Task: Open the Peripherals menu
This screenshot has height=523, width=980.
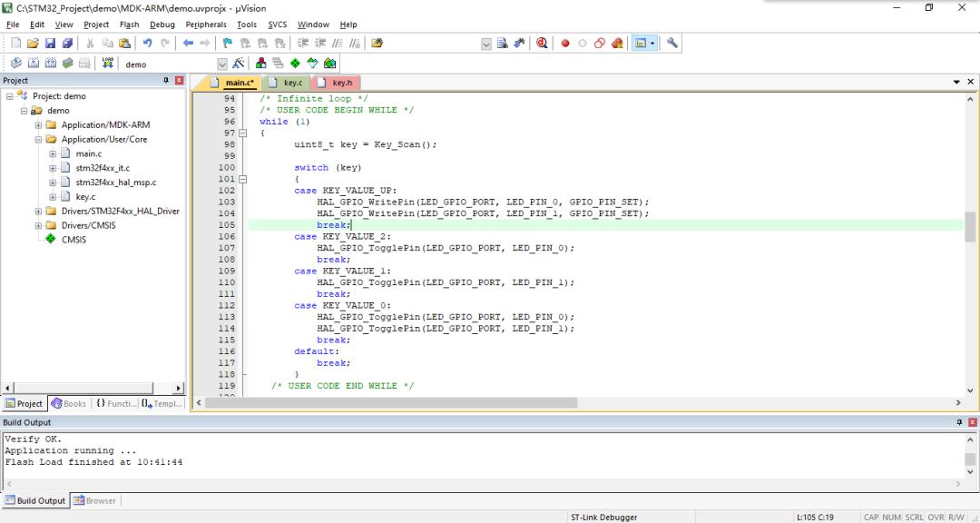Action: point(206,25)
